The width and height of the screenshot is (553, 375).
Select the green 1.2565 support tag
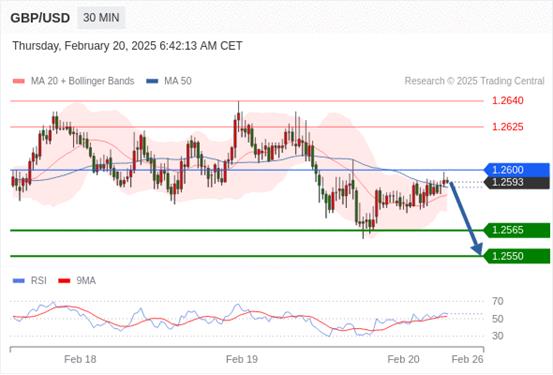(517, 230)
